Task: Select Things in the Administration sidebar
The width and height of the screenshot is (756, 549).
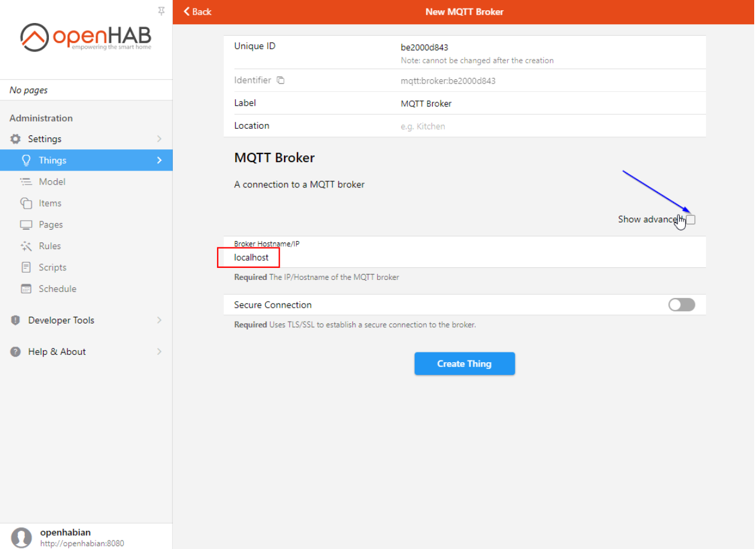Action: coord(52,160)
